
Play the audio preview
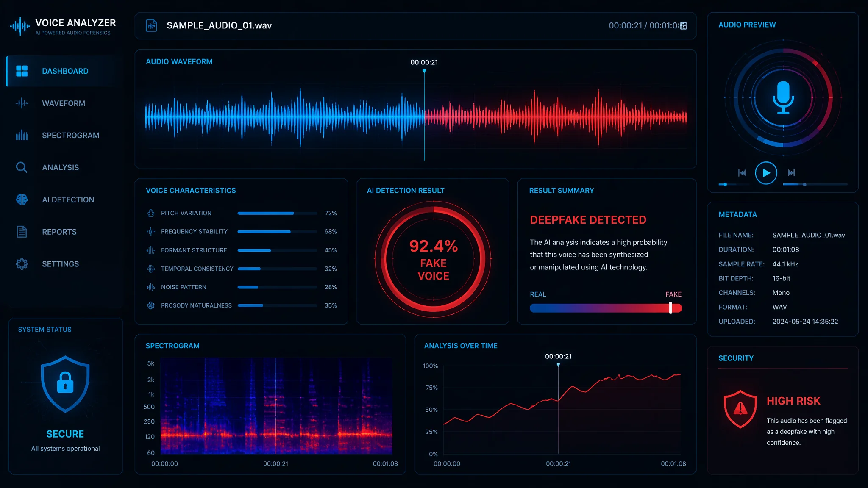click(x=766, y=173)
